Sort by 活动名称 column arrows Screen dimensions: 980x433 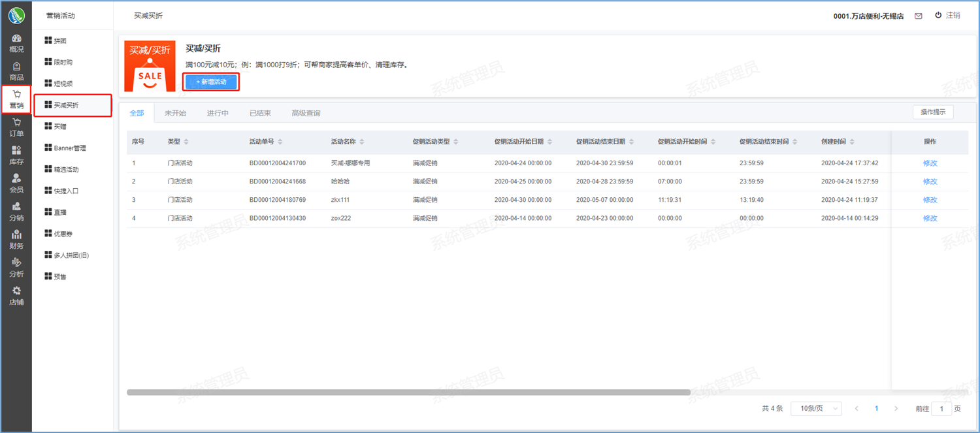pyautogui.click(x=362, y=142)
